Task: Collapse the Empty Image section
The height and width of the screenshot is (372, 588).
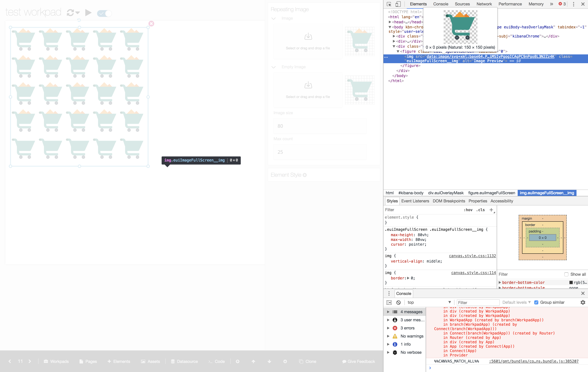Action: point(274,67)
